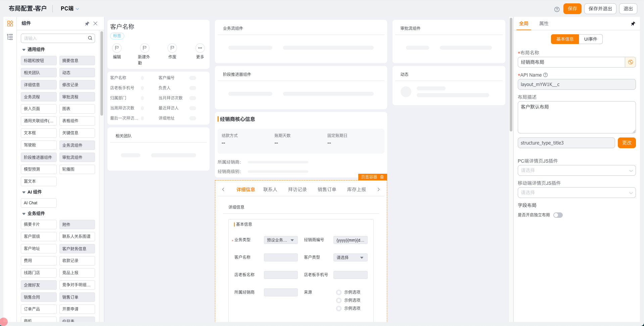Click the help question mark icon
This screenshot has height=326, width=644.
coord(557,9)
